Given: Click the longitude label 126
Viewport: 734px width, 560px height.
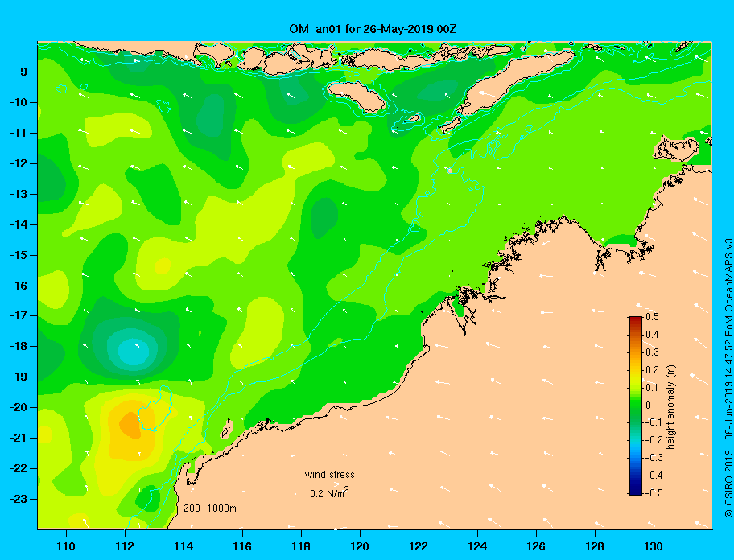Looking at the screenshot, I should 536,546.
